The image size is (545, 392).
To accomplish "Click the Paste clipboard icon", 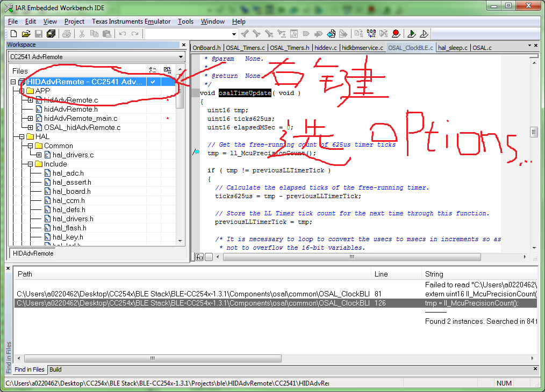I will tap(107, 34).
